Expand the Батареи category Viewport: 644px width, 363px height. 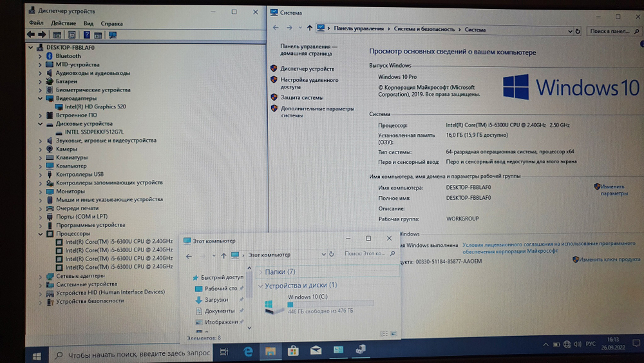pos(40,81)
